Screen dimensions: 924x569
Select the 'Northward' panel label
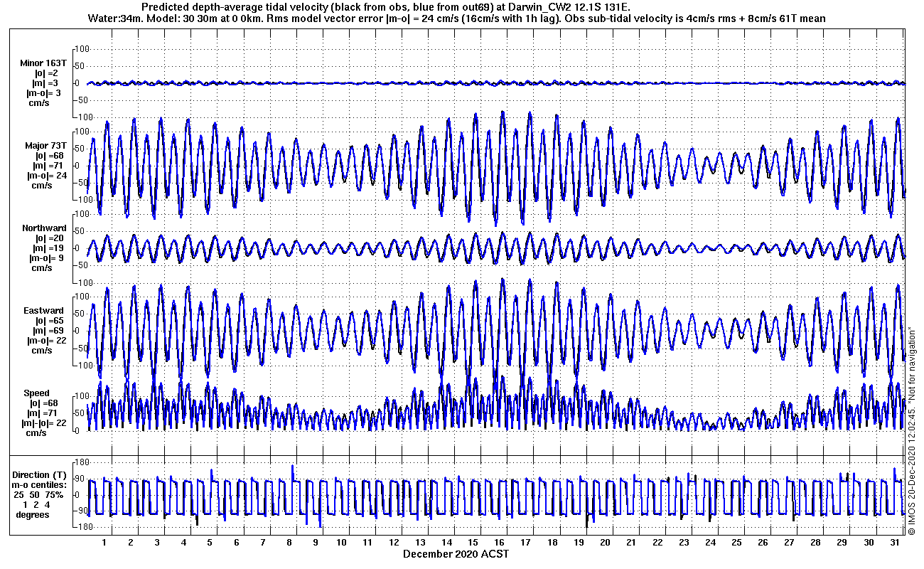pos(43,228)
